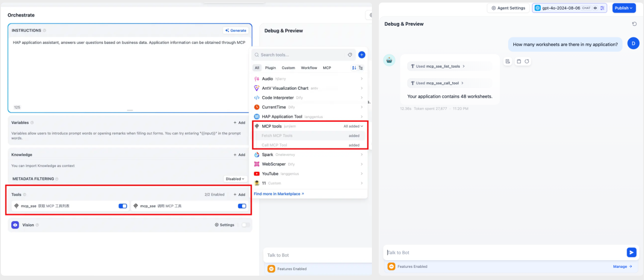The image size is (644, 280).
Task: Open the log icon beside the bot response
Action: [508, 62]
